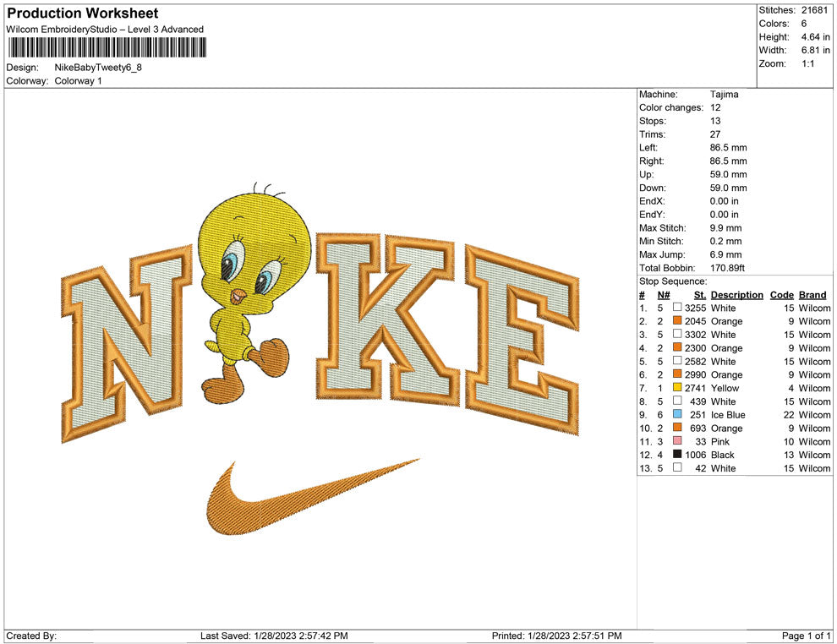Screen dimensions: 837x644
Task: Click the letter N in the embroidery preview
Action: click(127, 344)
